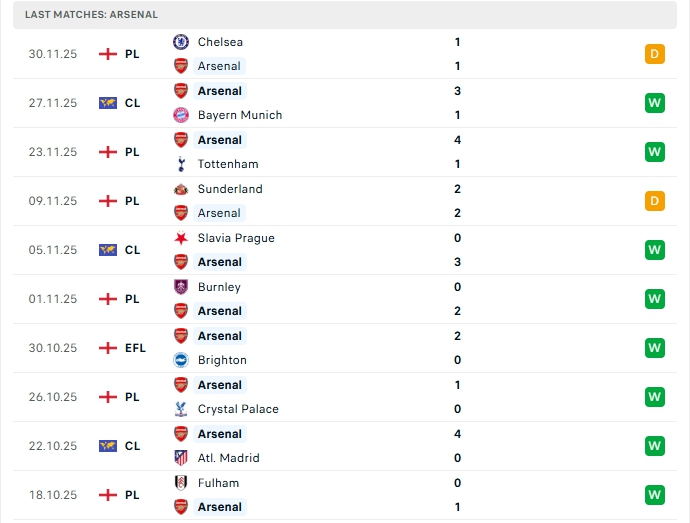Click the Atl. Madrid club crest
This screenshot has width=690, height=523.
(181, 458)
